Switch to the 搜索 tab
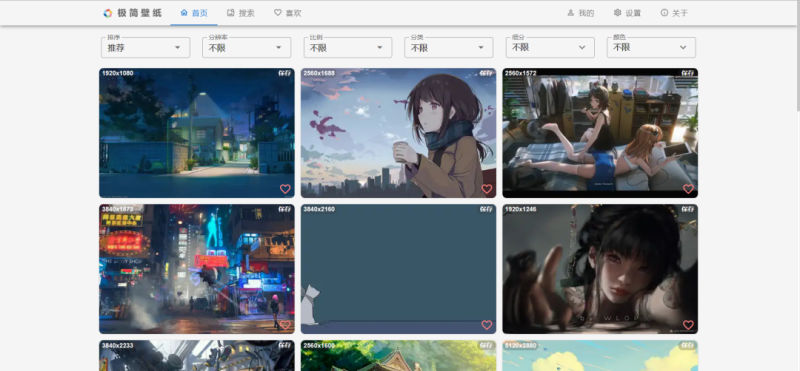 pos(240,13)
